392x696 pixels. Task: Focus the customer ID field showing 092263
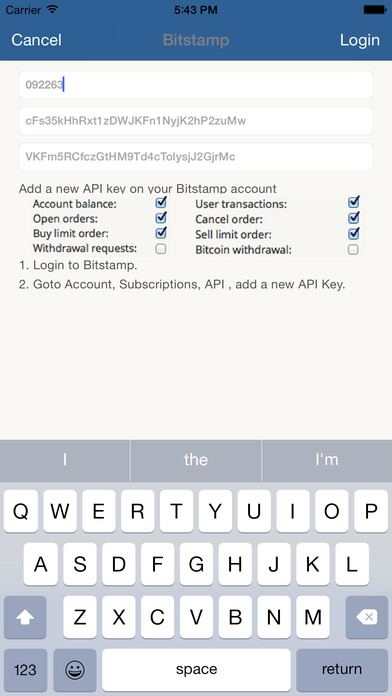pyautogui.click(x=196, y=85)
